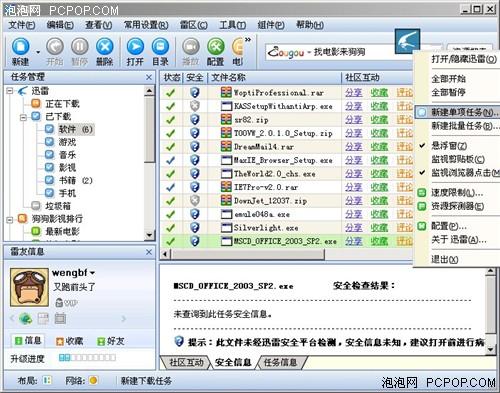Select the 最新电影 tree item
The image size is (500, 393).
pos(62,231)
